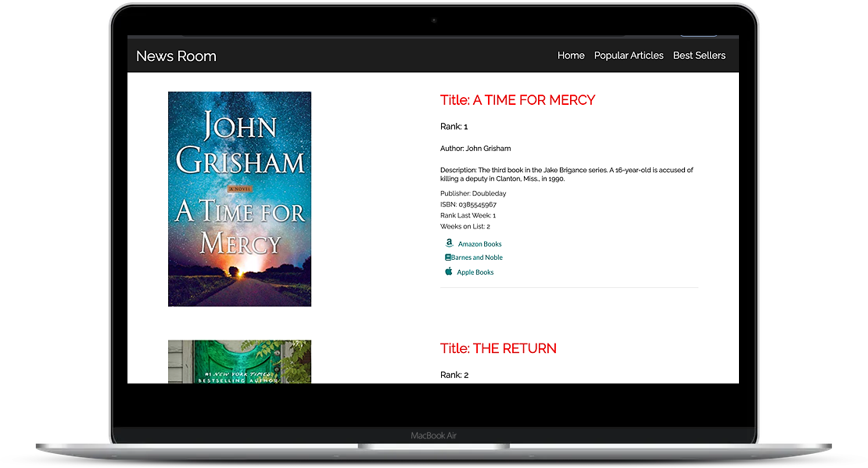Go to the Home page
This screenshot has width=868, height=468.
coord(571,56)
